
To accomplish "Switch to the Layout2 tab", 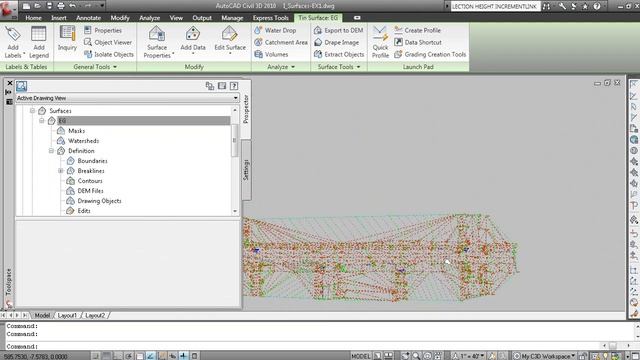I will (x=95, y=315).
